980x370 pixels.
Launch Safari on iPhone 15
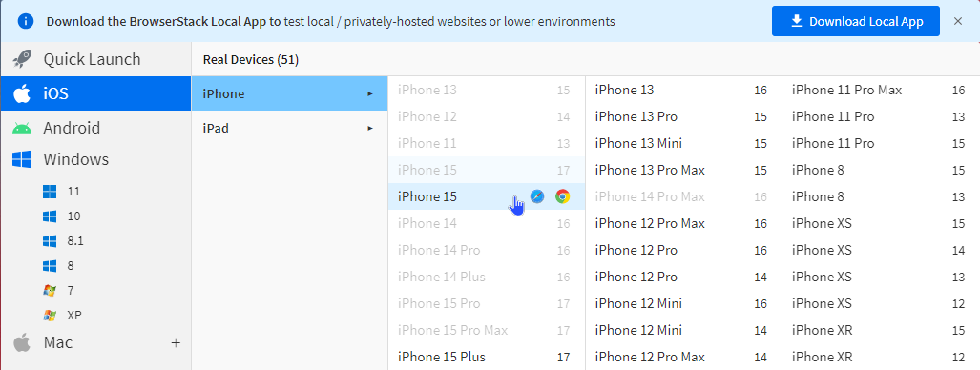(537, 196)
